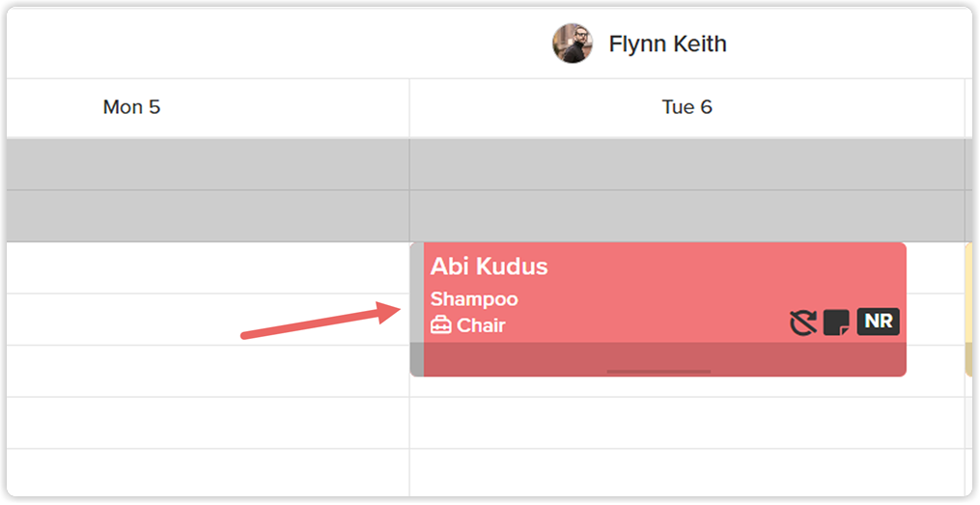Click the recurring-off icon on the appointment
980x505 pixels.
(803, 323)
